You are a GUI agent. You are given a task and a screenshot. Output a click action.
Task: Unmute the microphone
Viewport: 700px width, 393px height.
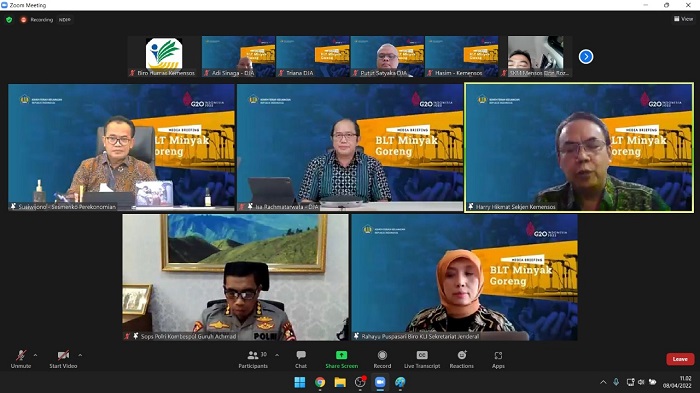pyautogui.click(x=21, y=359)
